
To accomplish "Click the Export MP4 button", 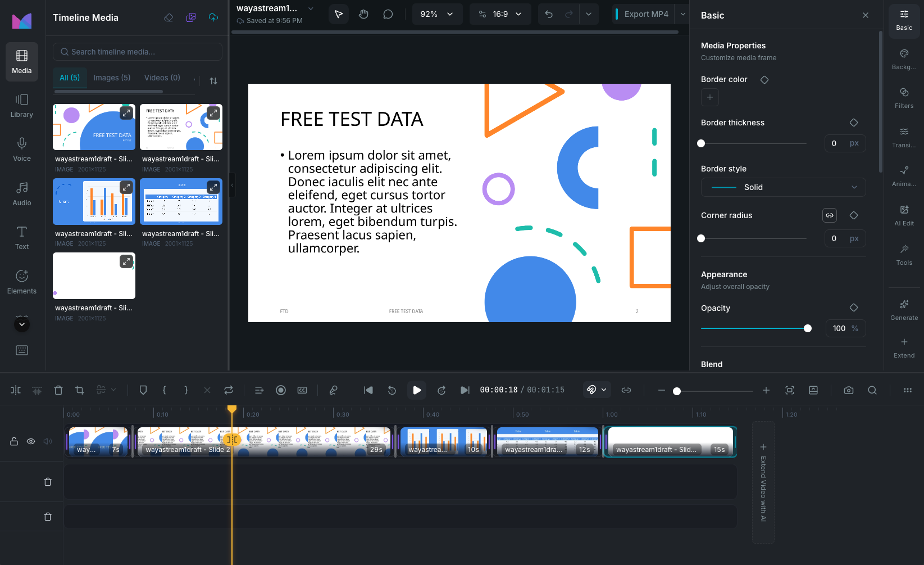I will pyautogui.click(x=646, y=14).
